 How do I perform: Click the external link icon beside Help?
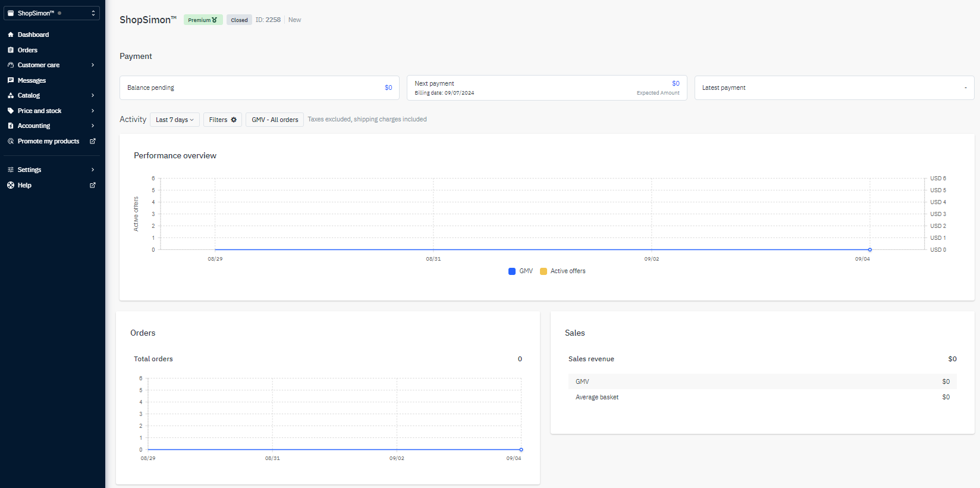click(x=93, y=185)
